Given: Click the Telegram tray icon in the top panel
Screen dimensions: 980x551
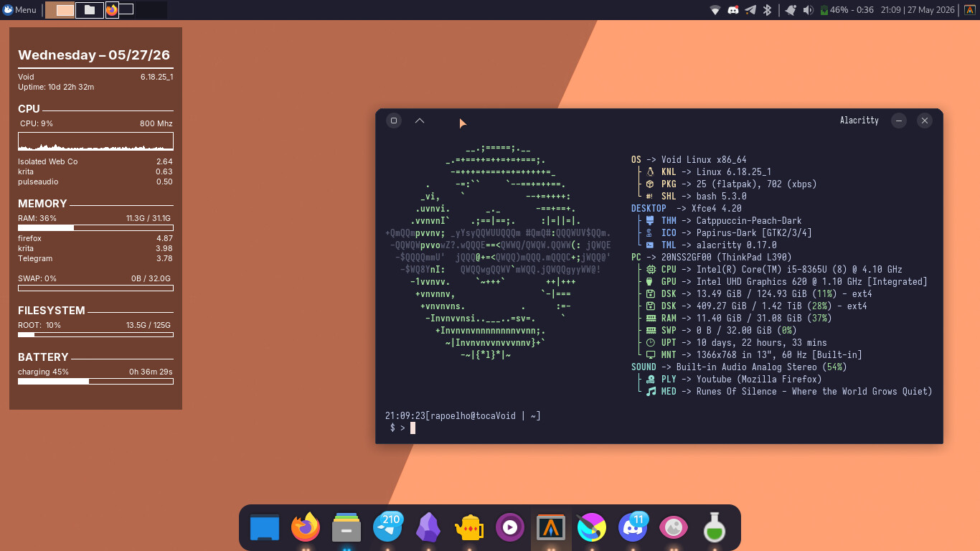Looking at the screenshot, I should (x=750, y=10).
